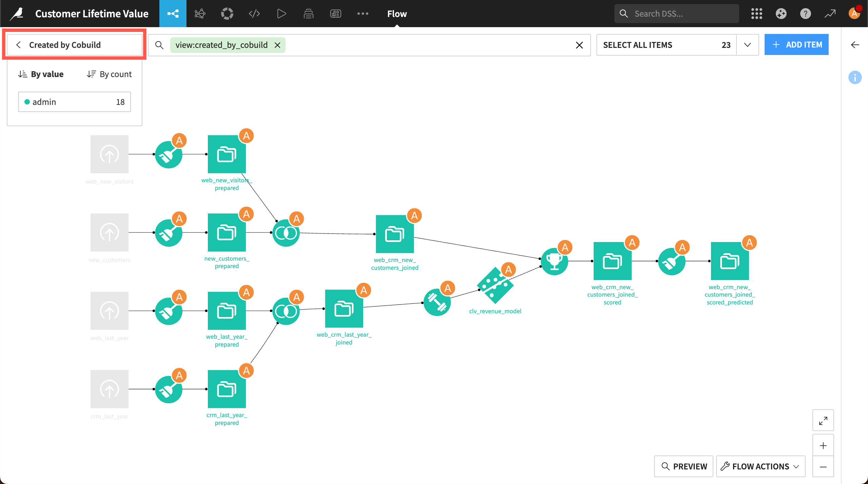Select prepare recipe after new_customers
Viewport: 868px width, 484px height.
169,233
